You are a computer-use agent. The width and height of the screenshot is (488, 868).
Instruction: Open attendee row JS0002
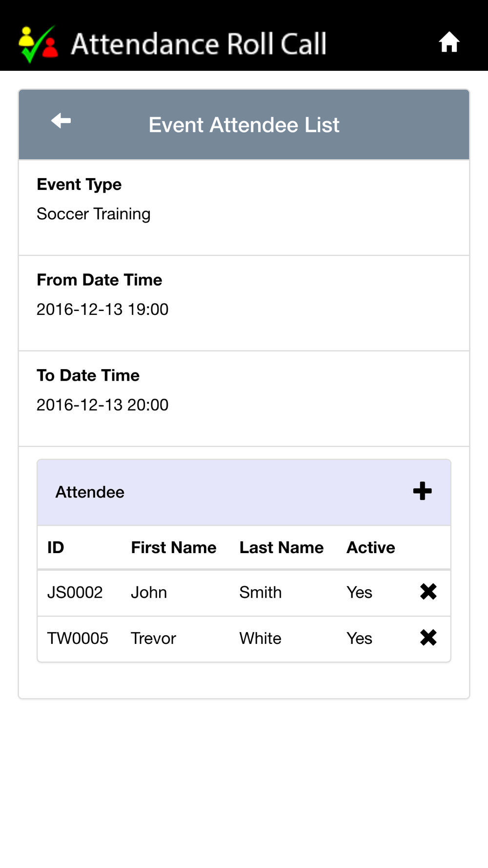pos(244,593)
